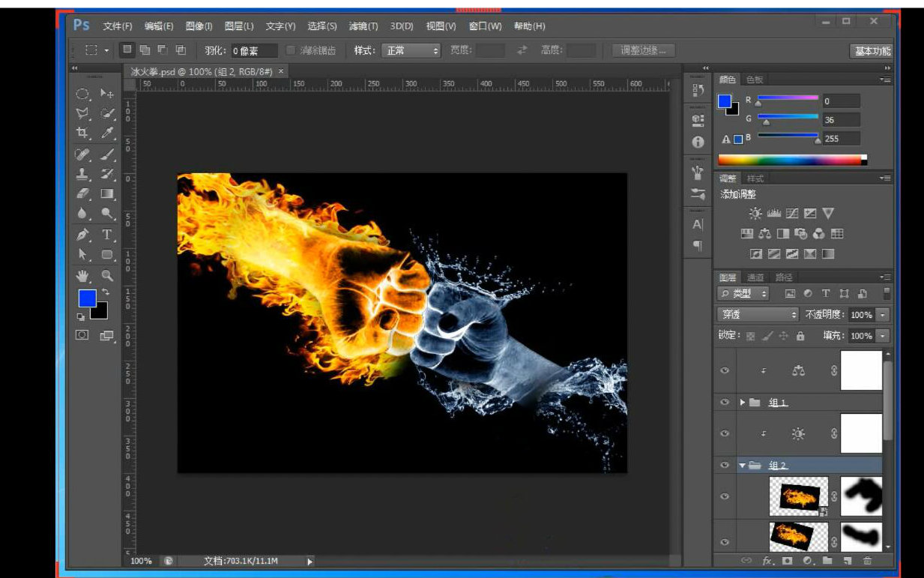This screenshot has height=578, width=924.
Task: Open the History panel icon
Action: pos(698,91)
